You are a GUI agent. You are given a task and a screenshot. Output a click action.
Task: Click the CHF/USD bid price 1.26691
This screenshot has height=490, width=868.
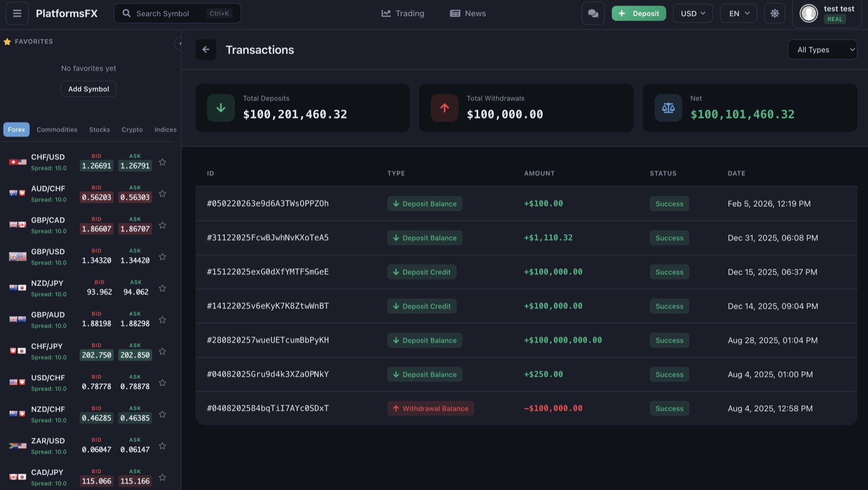(x=97, y=166)
